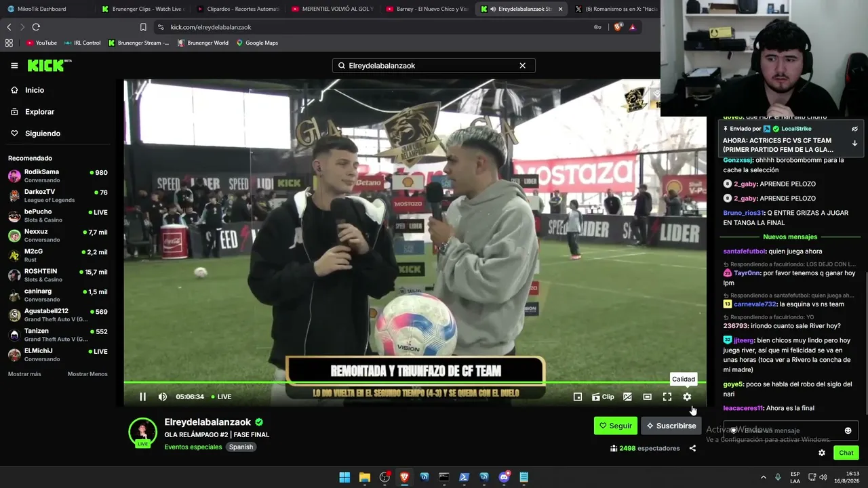Screen dimensions: 868x488
Task: Open Brave Shields lion icon
Action: (618, 27)
